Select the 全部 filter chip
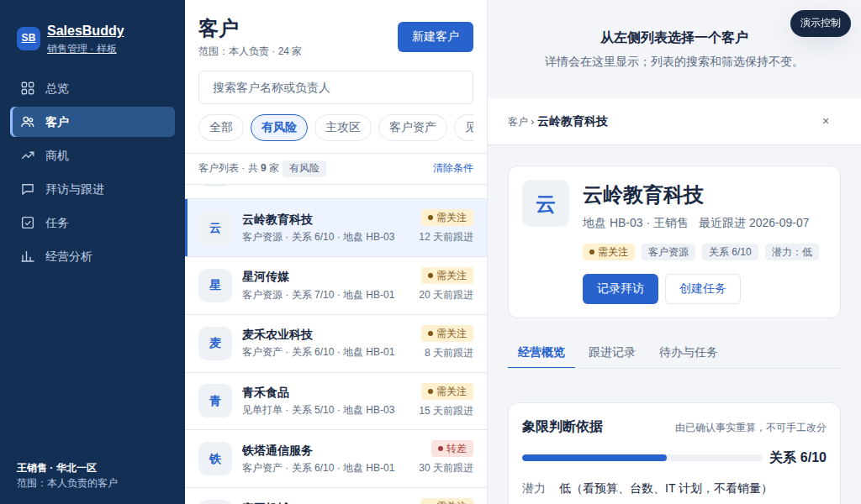The height and width of the screenshot is (504, 861). click(221, 127)
